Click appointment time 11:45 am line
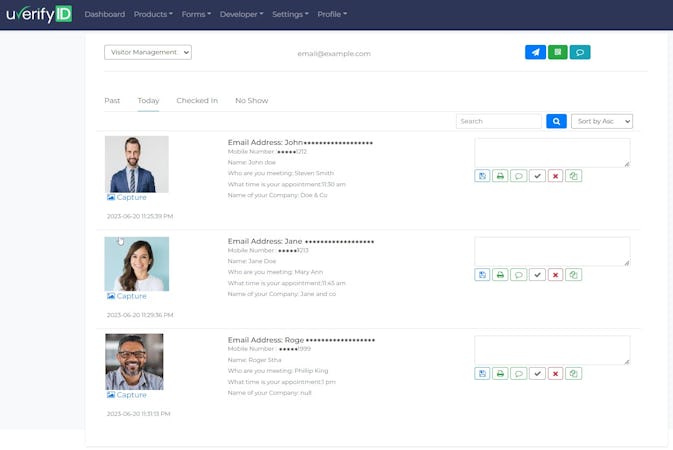The height and width of the screenshot is (450, 673). 286,283
